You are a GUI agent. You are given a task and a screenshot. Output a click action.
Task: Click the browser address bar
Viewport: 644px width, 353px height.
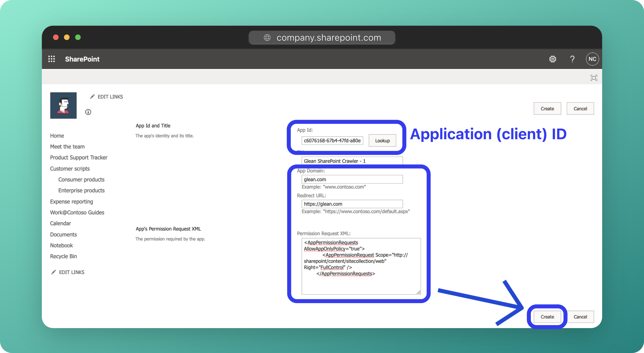click(x=322, y=37)
